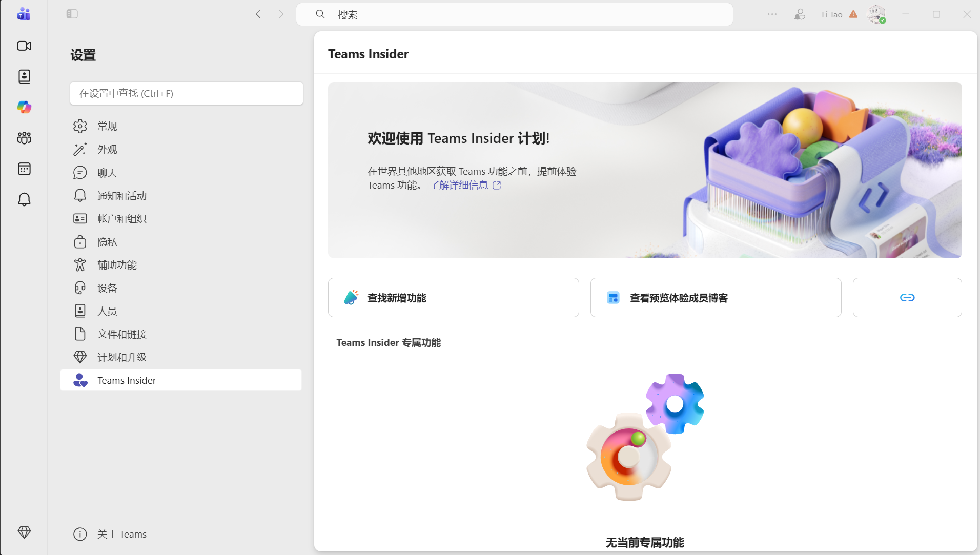Click the orange warning triangle icon
980x555 pixels.
click(x=853, y=14)
